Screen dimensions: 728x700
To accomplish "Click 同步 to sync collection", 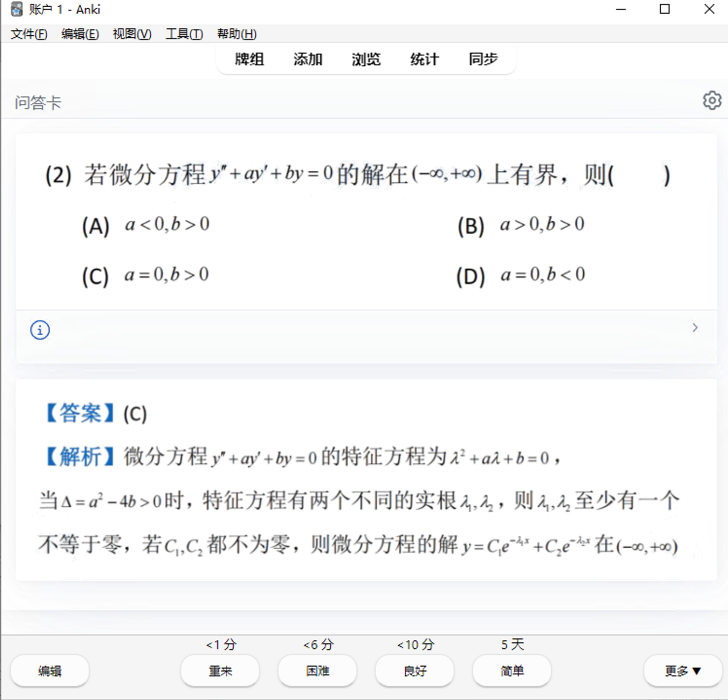I will pos(483,59).
